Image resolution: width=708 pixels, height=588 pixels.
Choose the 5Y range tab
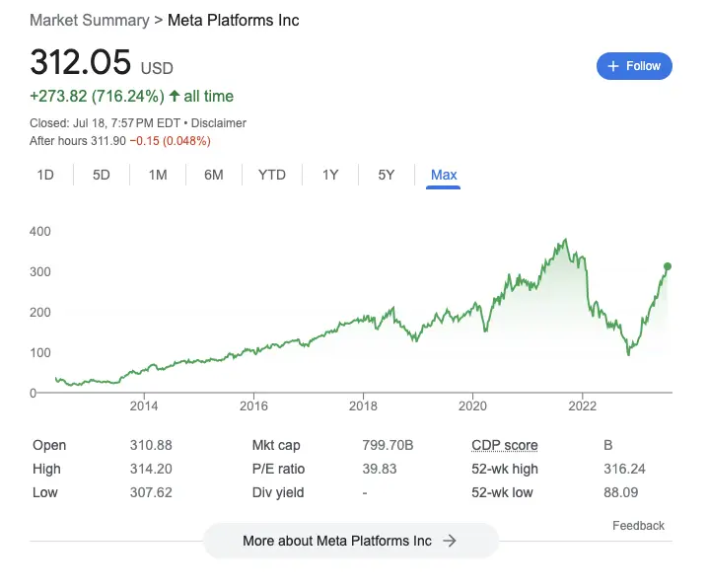pyautogui.click(x=387, y=175)
